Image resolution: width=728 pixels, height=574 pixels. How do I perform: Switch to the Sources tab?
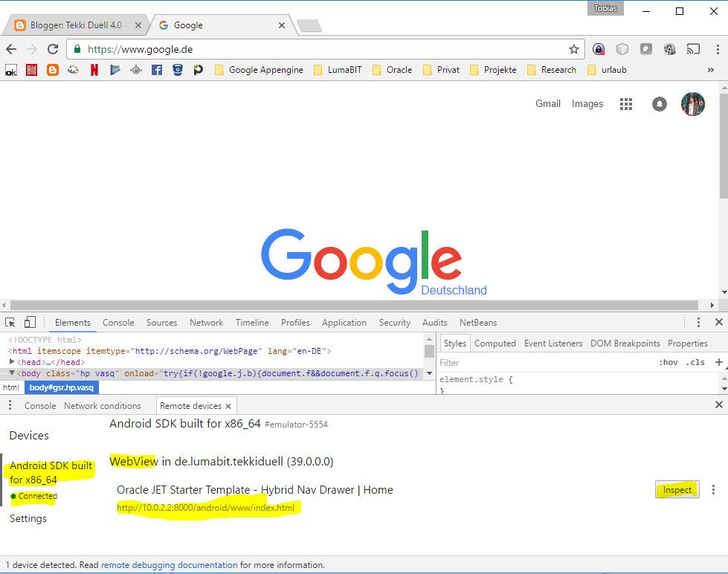point(161,322)
